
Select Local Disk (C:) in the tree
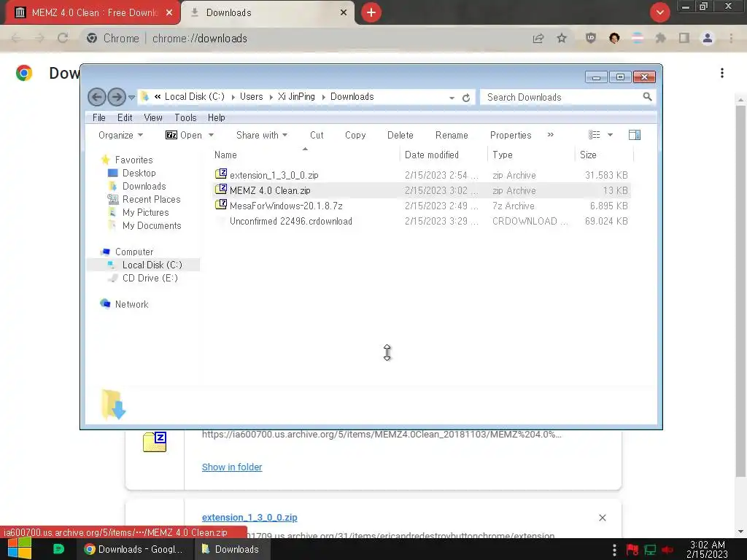tap(152, 265)
